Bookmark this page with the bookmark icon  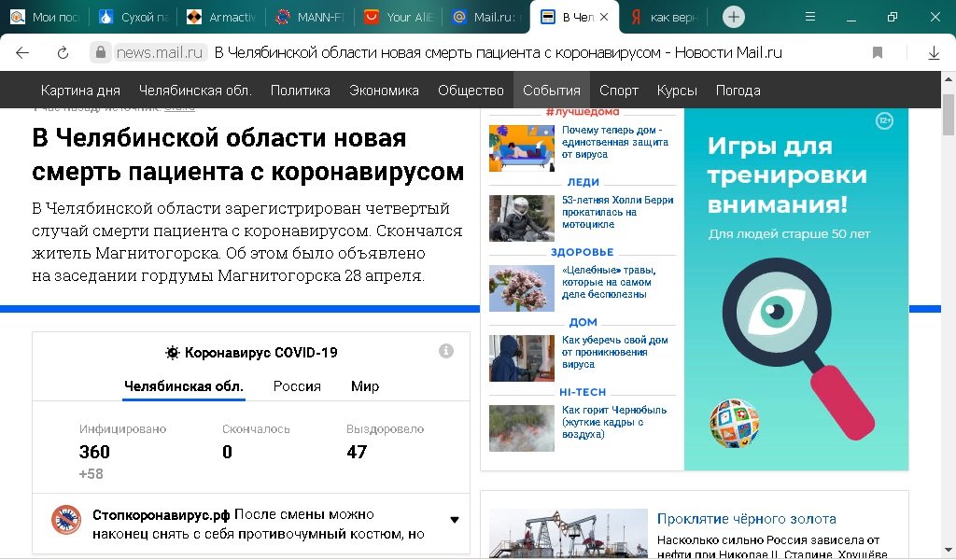[878, 53]
